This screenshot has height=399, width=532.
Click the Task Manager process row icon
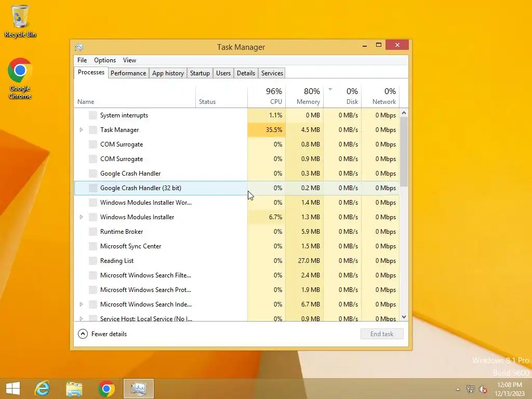[x=93, y=130]
